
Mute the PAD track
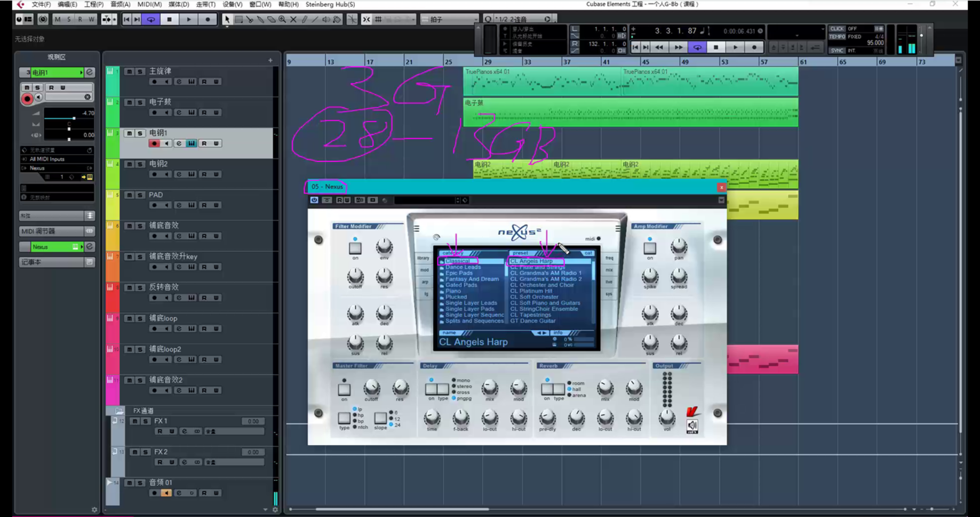tap(130, 195)
